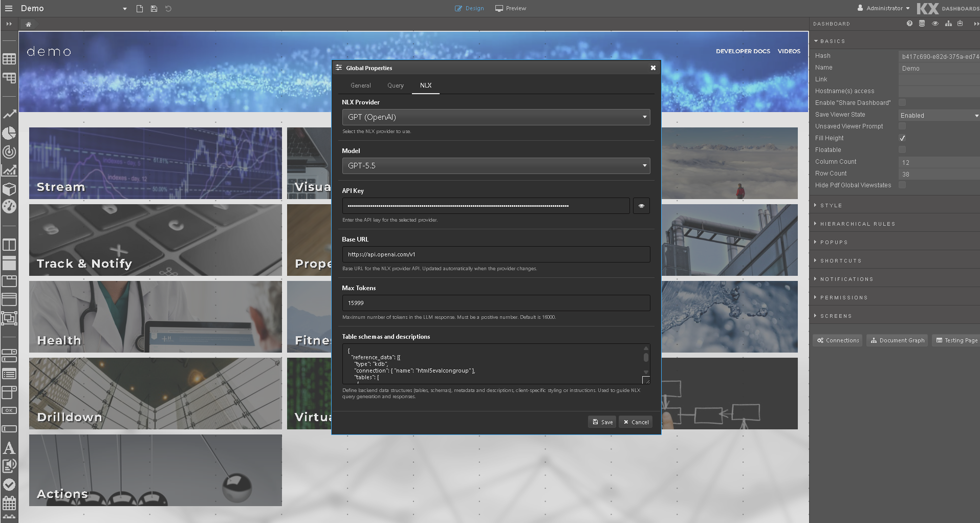This screenshot has width=980, height=523.
Task: Select the gauge component icon
Action: (9, 207)
